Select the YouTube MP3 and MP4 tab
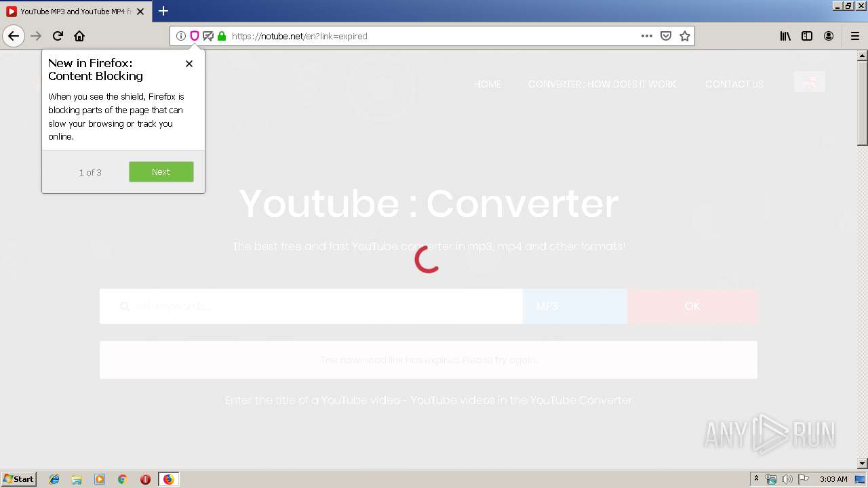Image resolution: width=868 pixels, height=488 pixels. click(75, 12)
